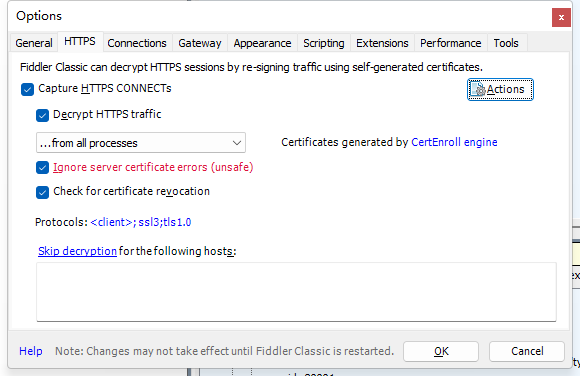Expand the from all processes dropdown
The image size is (580, 376).
click(x=141, y=142)
